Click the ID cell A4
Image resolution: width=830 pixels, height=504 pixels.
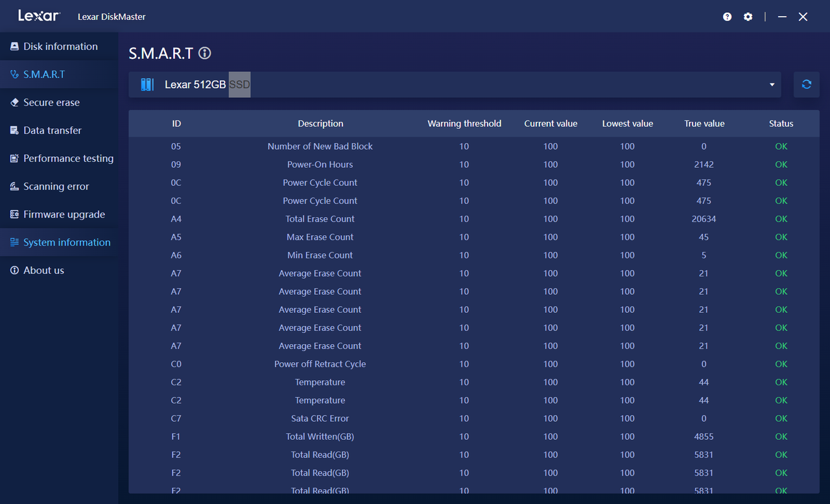point(176,219)
